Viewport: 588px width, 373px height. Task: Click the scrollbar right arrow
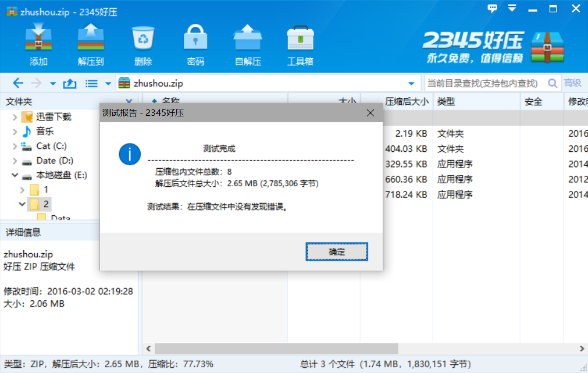click(x=582, y=349)
